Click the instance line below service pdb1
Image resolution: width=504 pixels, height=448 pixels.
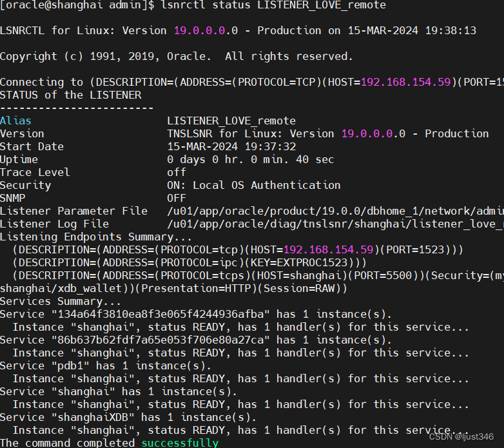(241, 379)
